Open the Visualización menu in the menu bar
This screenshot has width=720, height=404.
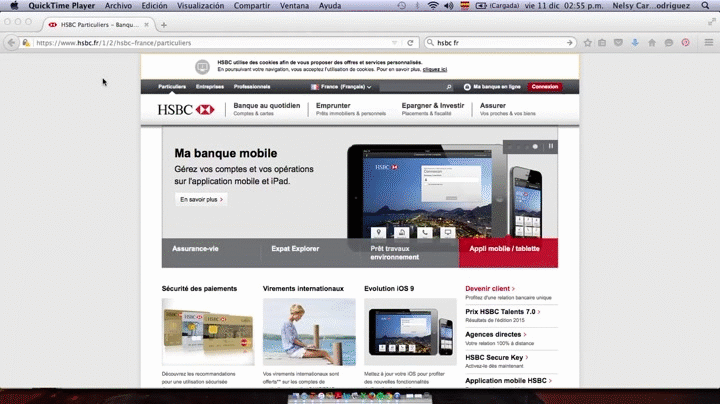tap(200, 6)
